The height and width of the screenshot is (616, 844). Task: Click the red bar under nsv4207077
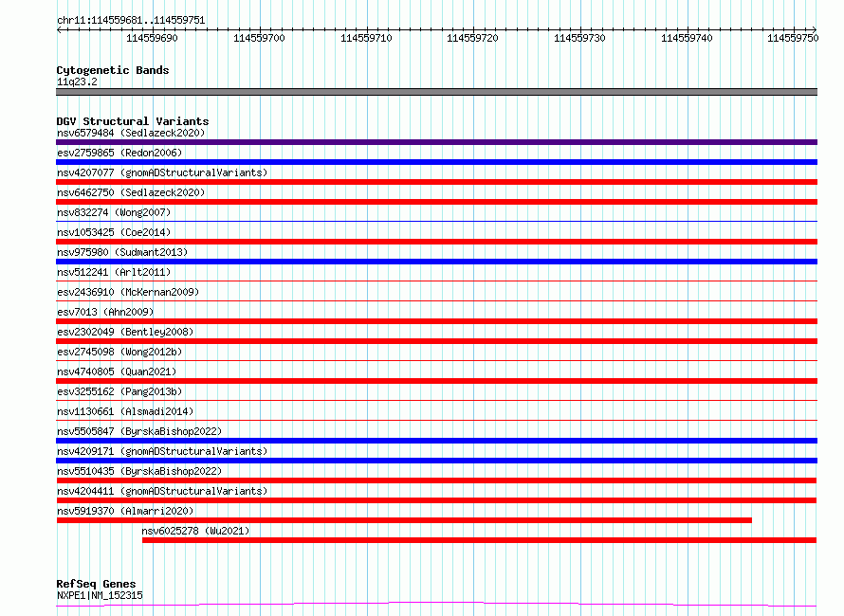pos(436,182)
